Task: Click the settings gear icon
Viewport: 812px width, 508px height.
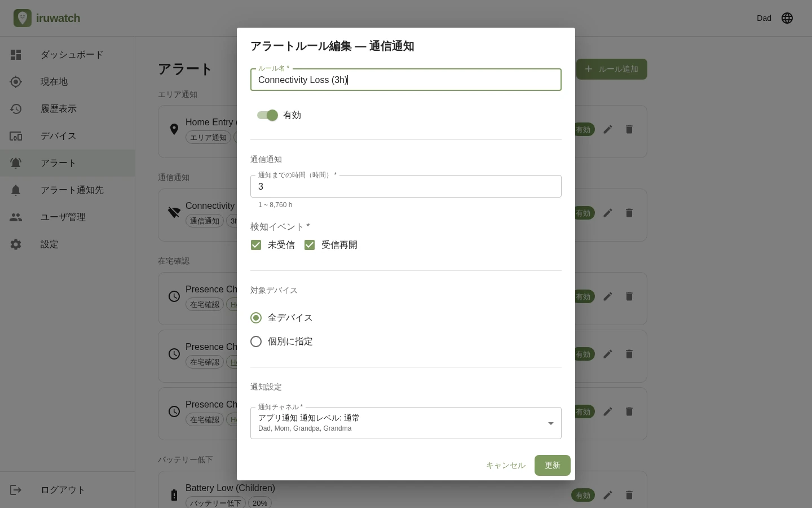Action: [16, 244]
